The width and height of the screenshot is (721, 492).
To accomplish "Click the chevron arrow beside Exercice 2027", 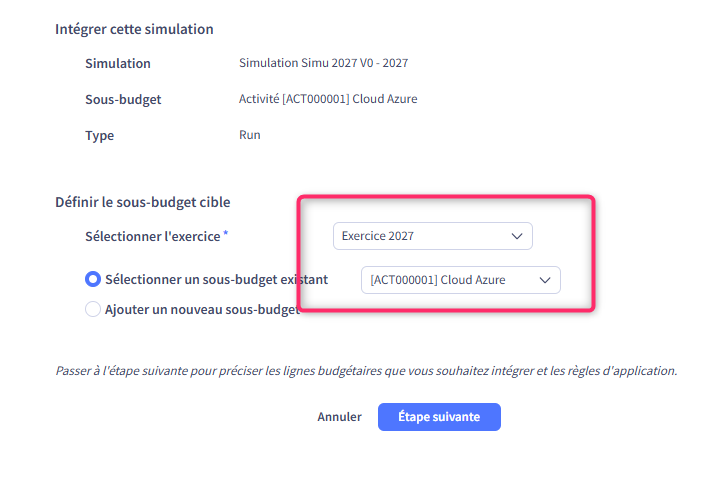I will [x=517, y=236].
